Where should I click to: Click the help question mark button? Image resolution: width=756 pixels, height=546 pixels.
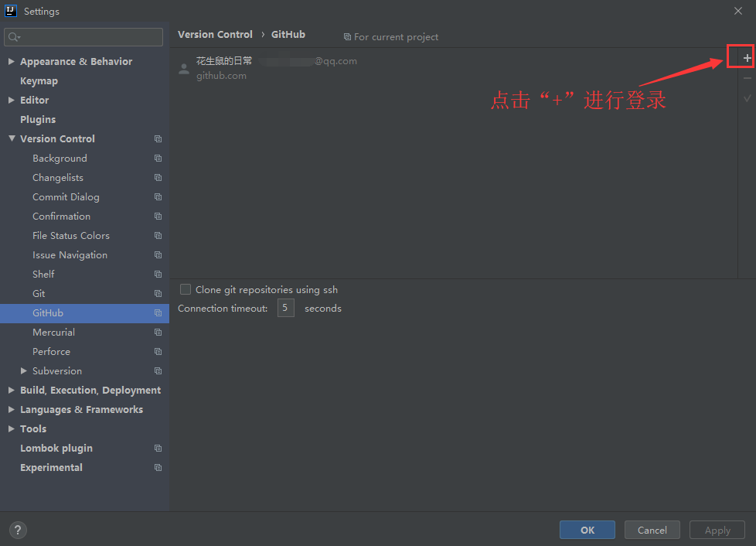click(18, 530)
